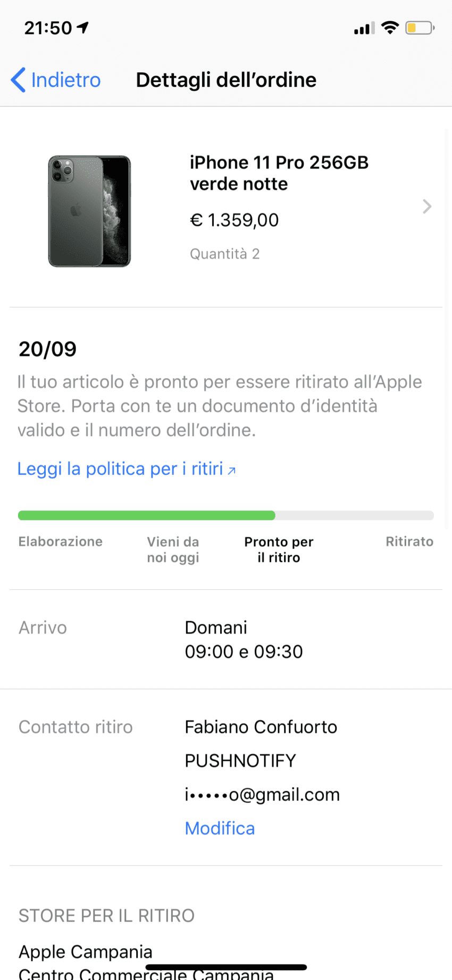Select the Ritirato progress step
Image resolution: width=452 pixels, height=980 pixels.
tap(409, 542)
